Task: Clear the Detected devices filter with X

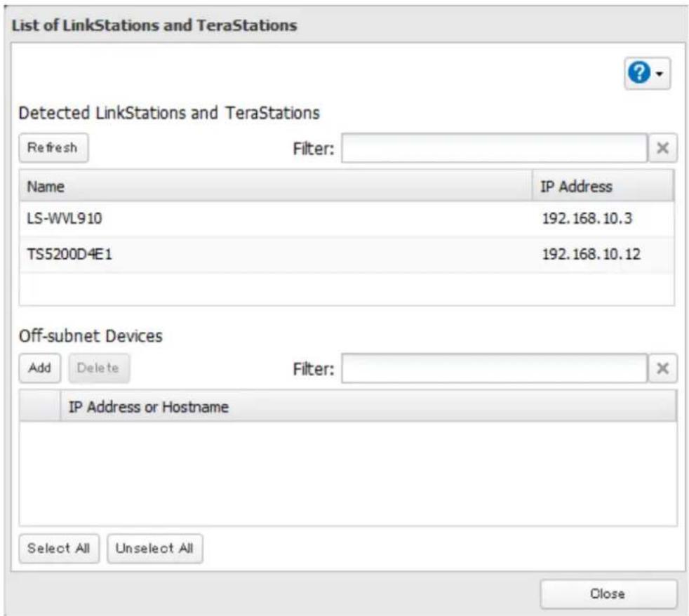Action: [x=662, y=148]
